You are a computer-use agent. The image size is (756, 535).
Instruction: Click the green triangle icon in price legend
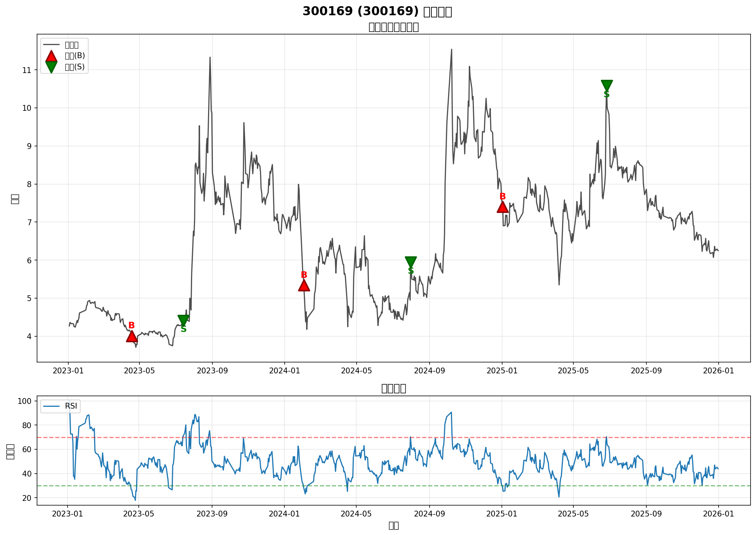pos(51,67)
